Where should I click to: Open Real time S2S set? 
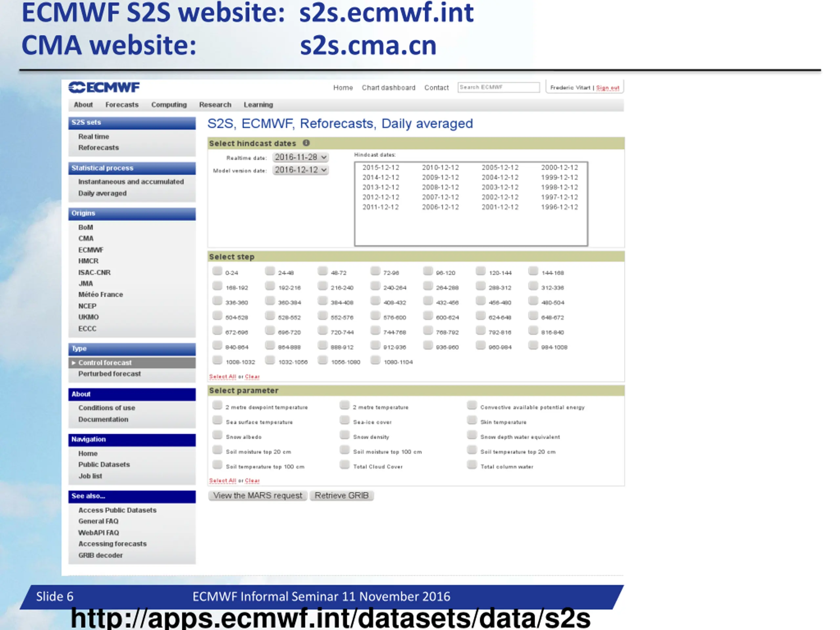(94, 137)
